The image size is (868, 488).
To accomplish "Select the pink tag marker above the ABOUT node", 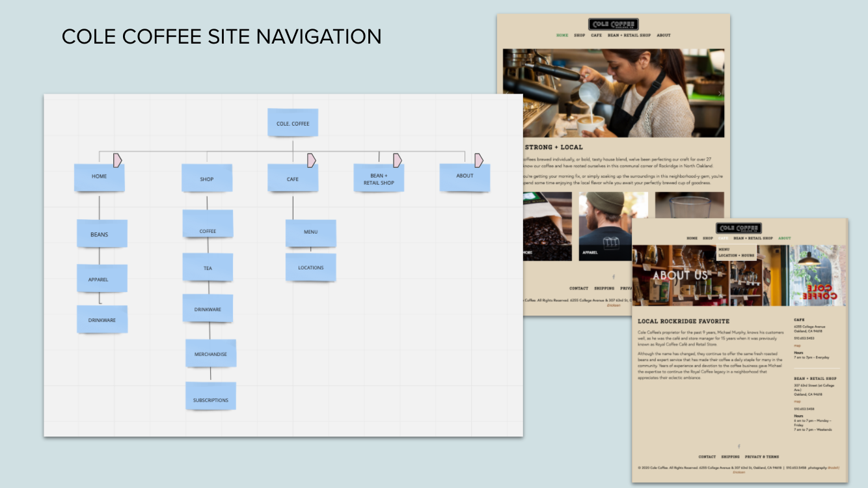I will tap(479, 160).
